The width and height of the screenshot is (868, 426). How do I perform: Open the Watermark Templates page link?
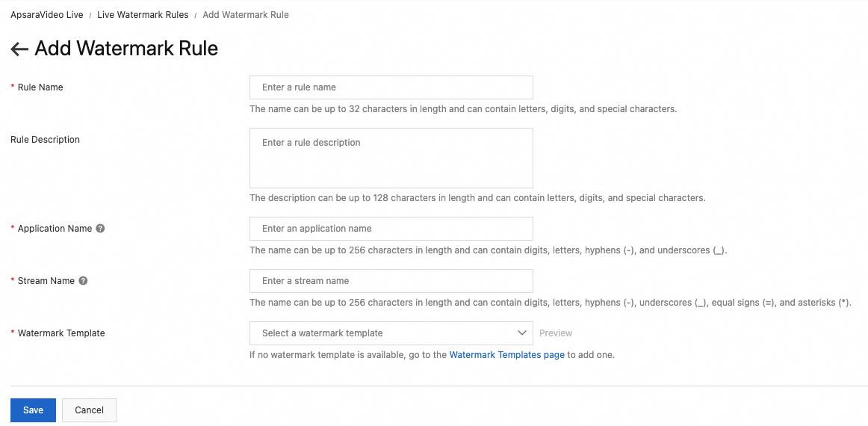(506, 355)
